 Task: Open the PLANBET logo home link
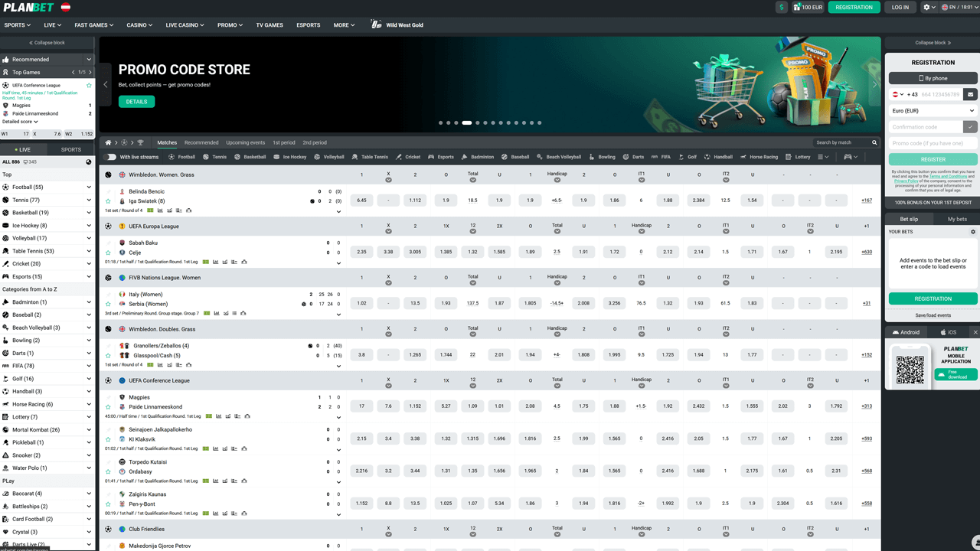pos(29,7)
